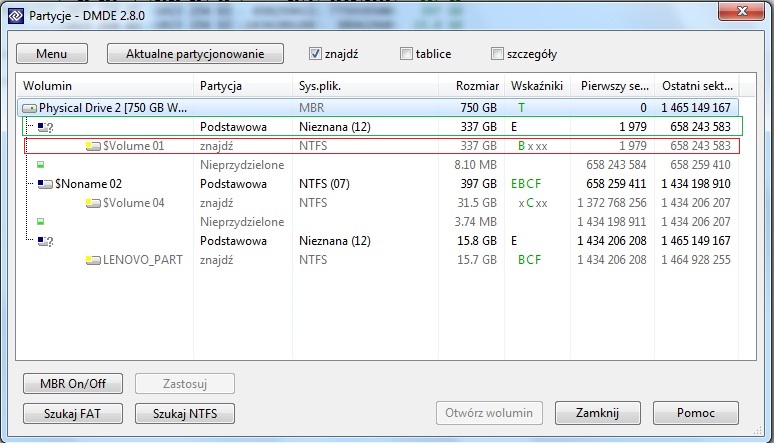Click Nieznana (12) in the 337 GB row

335,127
